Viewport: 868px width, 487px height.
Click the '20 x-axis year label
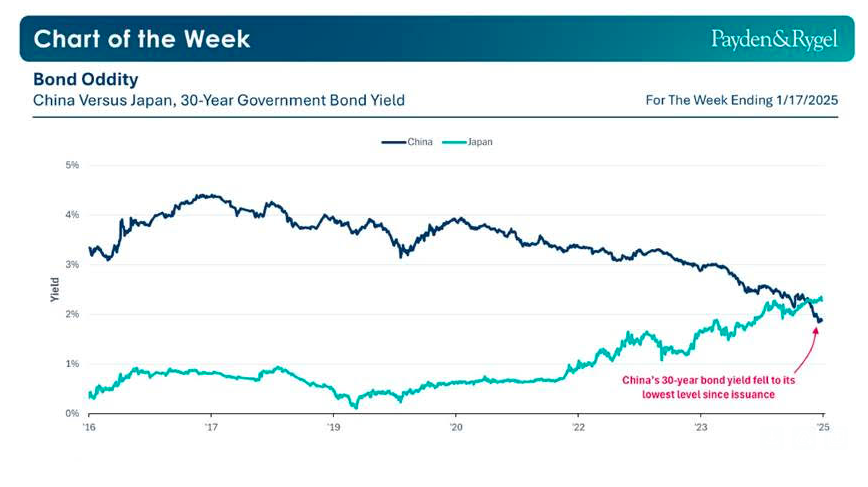coord(455,428)
